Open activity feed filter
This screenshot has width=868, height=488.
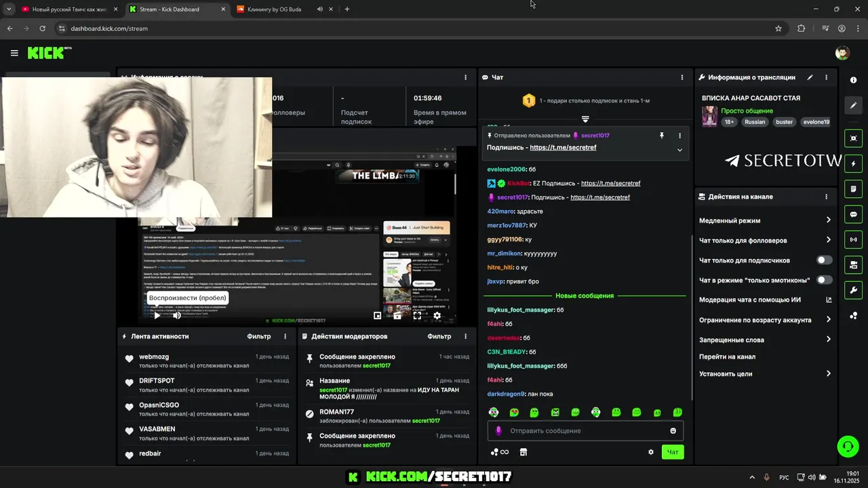tap(258, 336)
